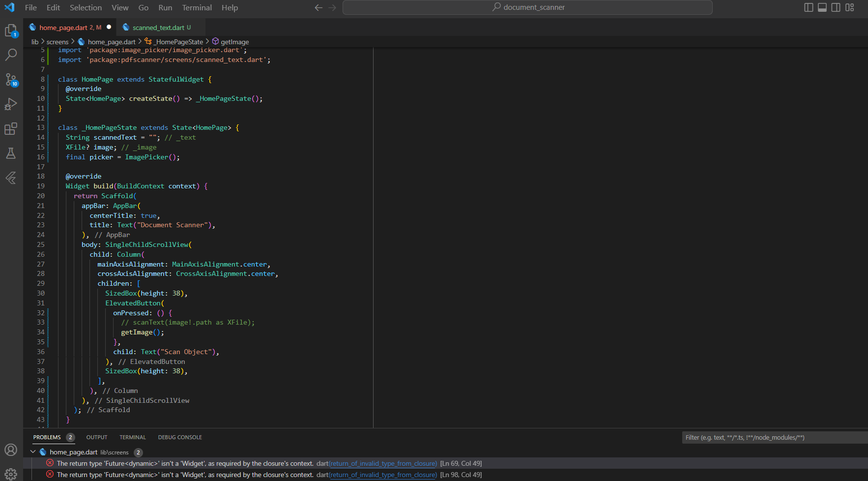Select the OUTPUT panel tab
868x481 pixels.
[97, 437]
